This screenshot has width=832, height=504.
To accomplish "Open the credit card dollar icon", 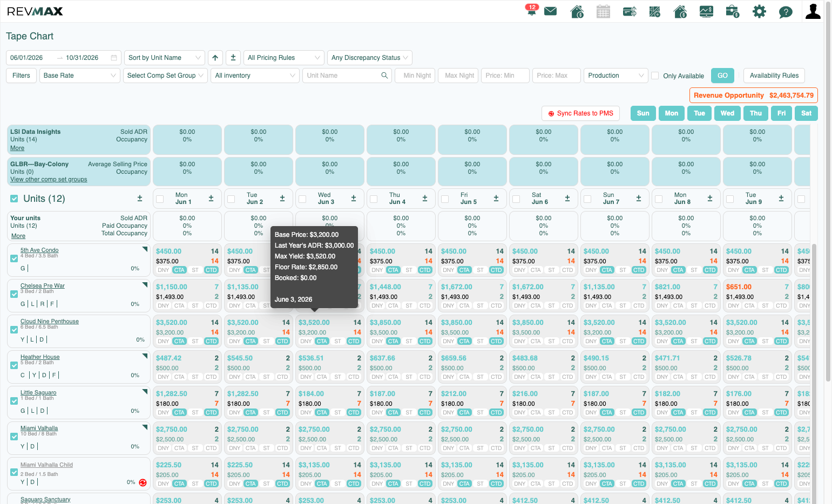I will [x=630, y=11].
